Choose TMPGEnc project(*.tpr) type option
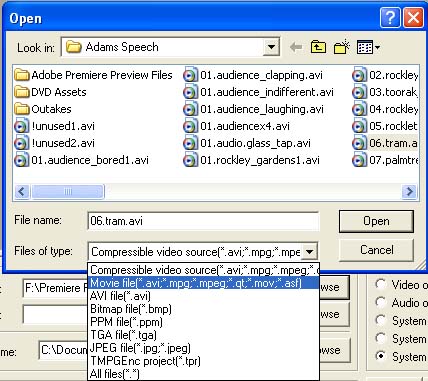The height and width of the screenshot is (381, 428). 203,361
